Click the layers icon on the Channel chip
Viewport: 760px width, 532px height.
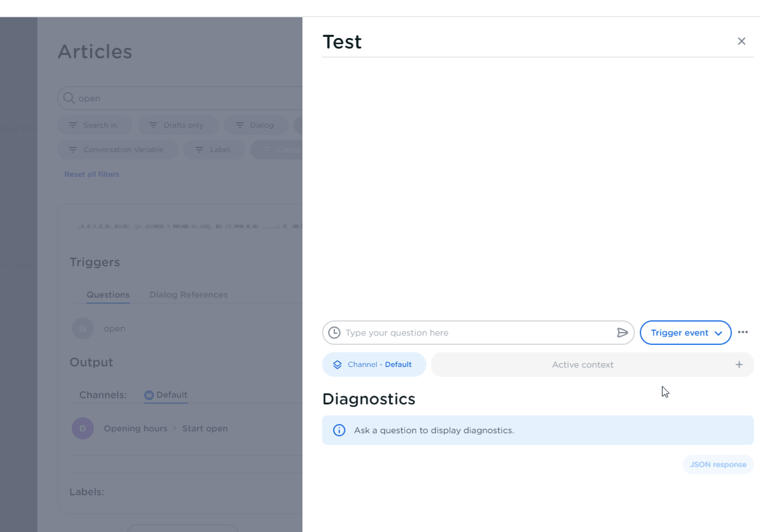[x=336, y=364]
